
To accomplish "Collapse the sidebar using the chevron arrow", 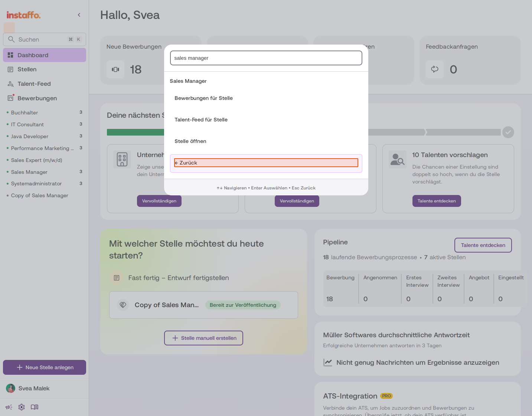I will [x=79, y=15].
